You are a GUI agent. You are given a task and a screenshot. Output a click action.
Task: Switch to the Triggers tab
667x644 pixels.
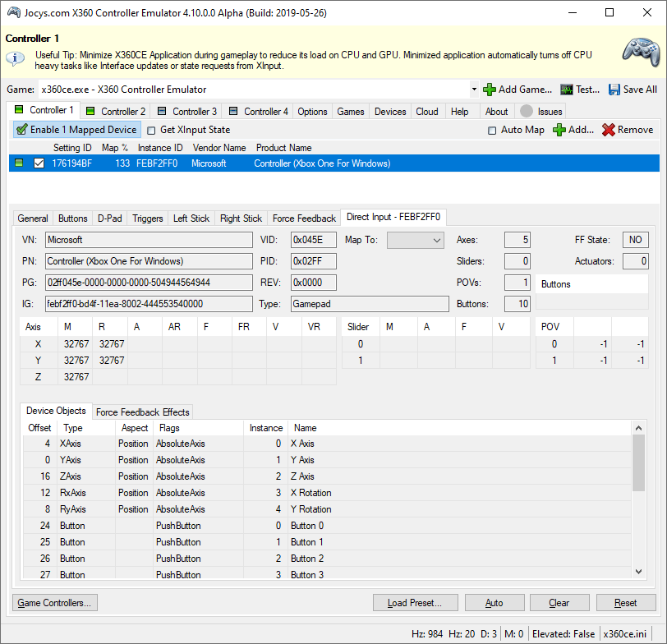coord(148,218)
